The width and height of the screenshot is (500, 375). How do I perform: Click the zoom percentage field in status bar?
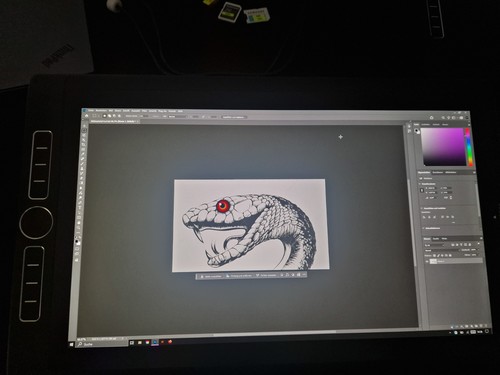(81, 339)
